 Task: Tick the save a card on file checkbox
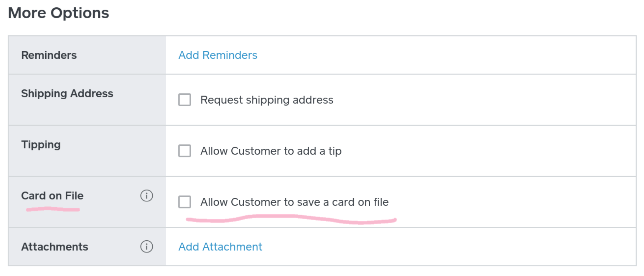[184, 202]
